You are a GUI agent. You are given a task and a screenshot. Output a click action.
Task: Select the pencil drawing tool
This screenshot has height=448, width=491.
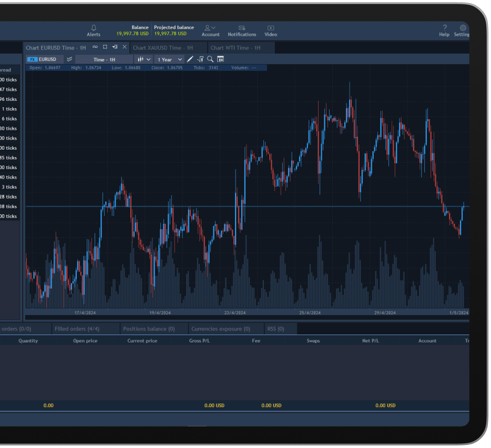click(x=190, y=59)
